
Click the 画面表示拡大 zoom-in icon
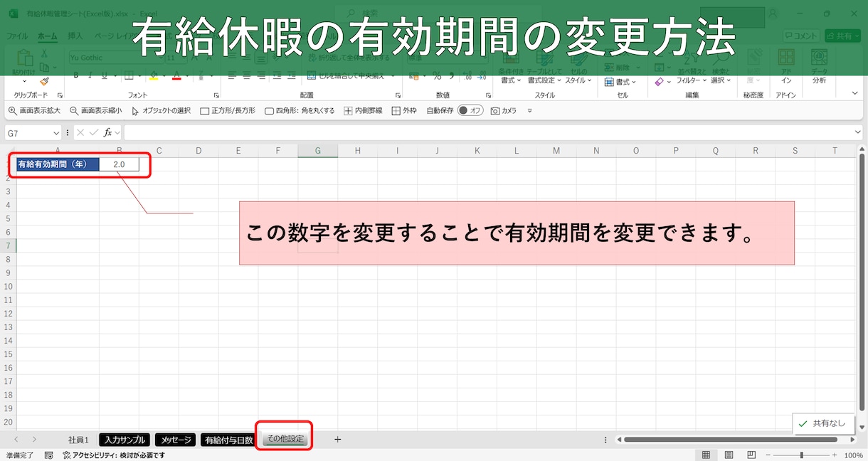coord(12,111)
